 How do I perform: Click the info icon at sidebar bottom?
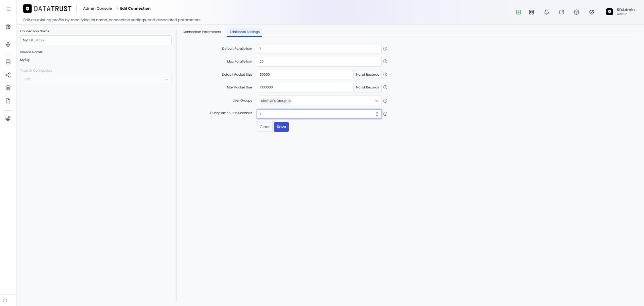point(5,301)
